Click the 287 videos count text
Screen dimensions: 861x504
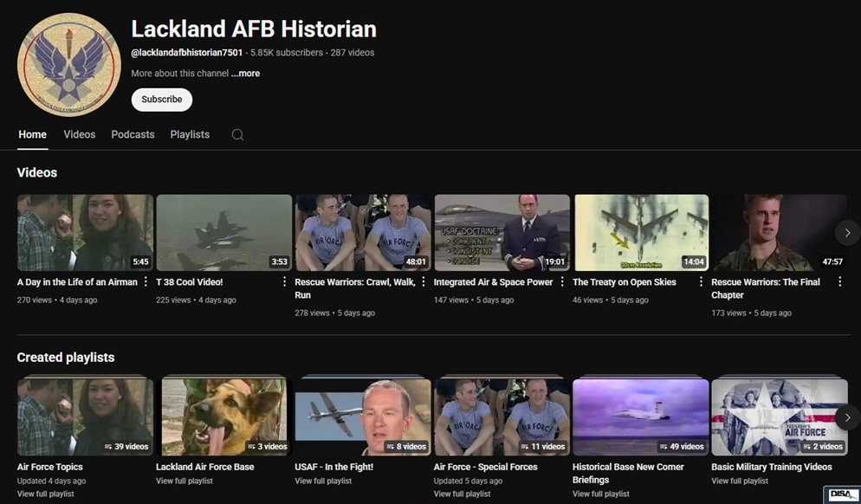coord(353,53)
